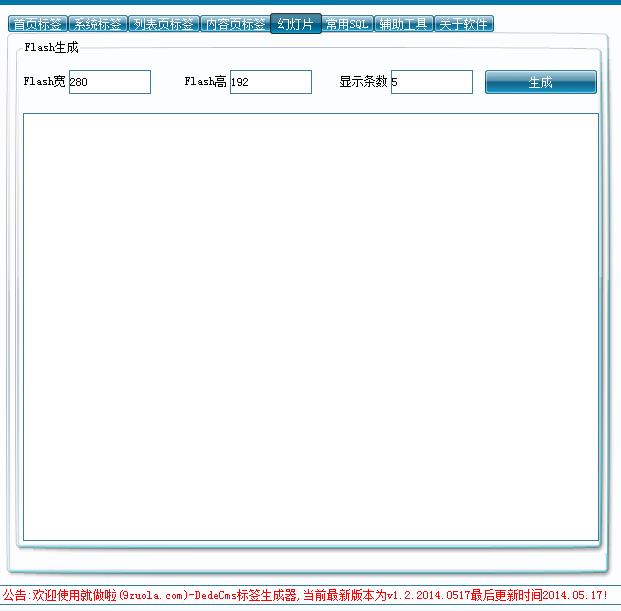Click the active 幻灯片 tab
This screenshot has height=611, width=621.
pos(296,24)
